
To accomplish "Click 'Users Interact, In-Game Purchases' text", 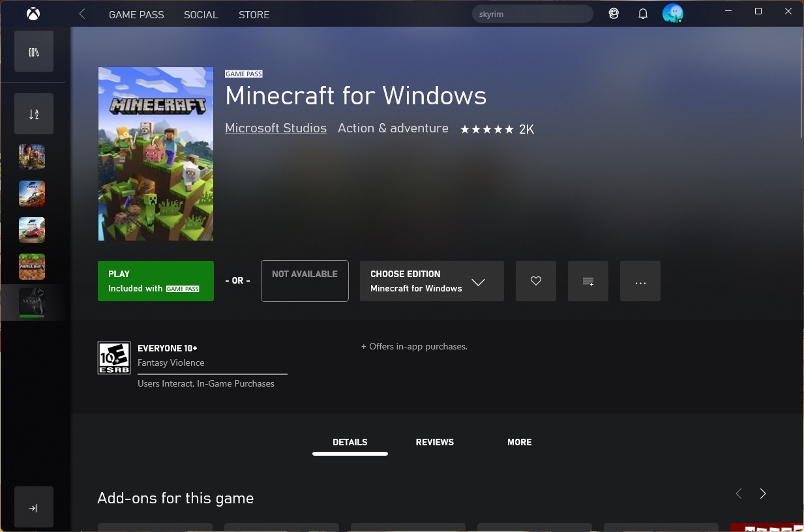I will point(206,383).
